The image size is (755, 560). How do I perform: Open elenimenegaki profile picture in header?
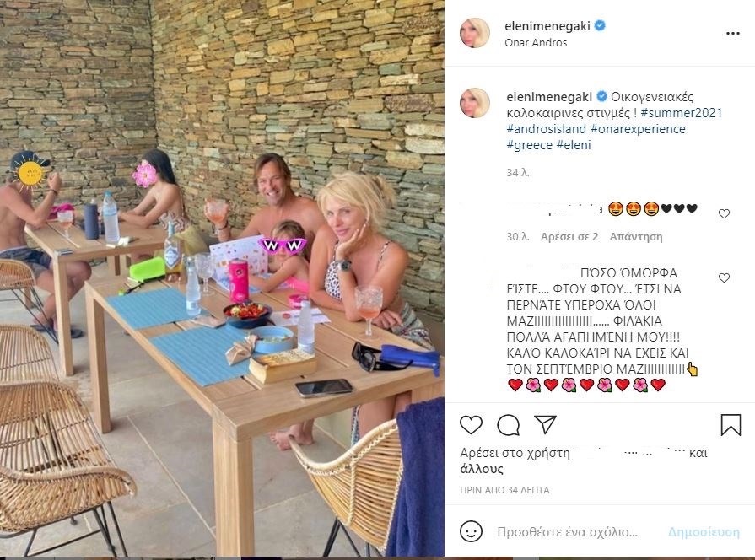pos(475,33)
